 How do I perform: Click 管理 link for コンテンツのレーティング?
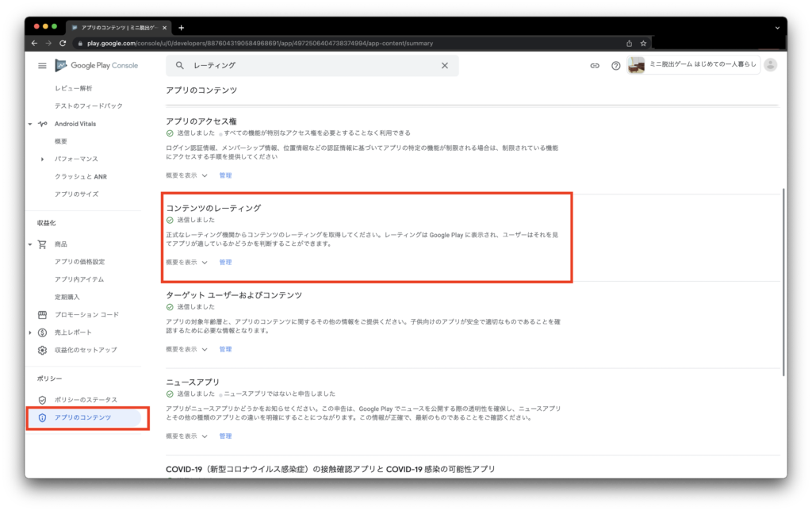(225, 262)
